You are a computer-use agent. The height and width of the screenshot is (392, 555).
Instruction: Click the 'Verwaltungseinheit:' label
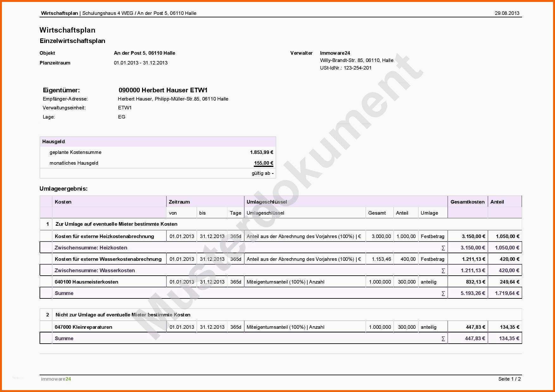coord(64,108)
